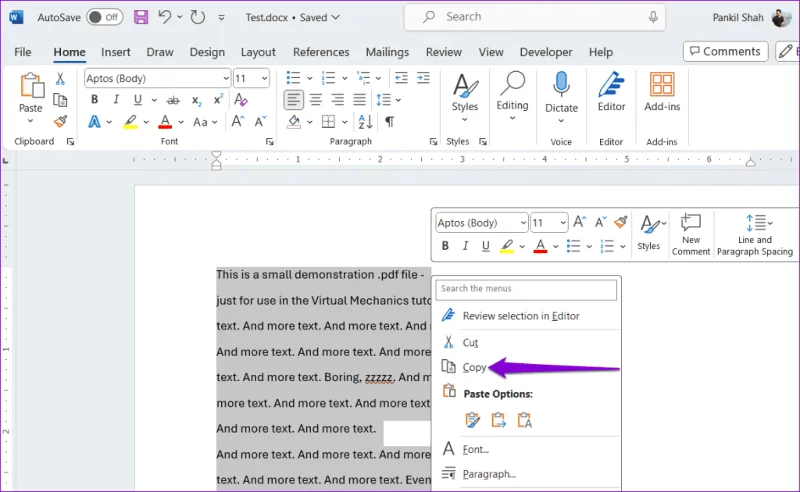800x492 pixels.
Task: Click the ribbon Paste clipboard icon
Action: (31, 85)
